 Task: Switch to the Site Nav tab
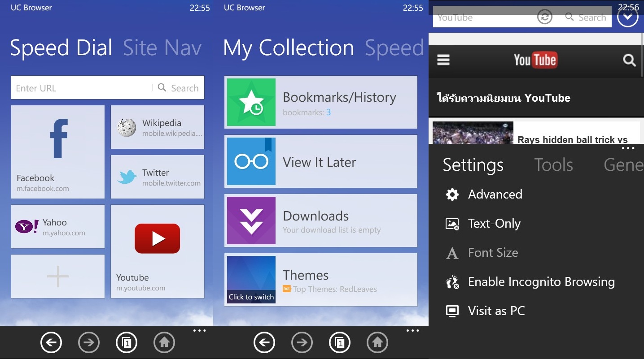pyautogui.click(x=162, y=48)
